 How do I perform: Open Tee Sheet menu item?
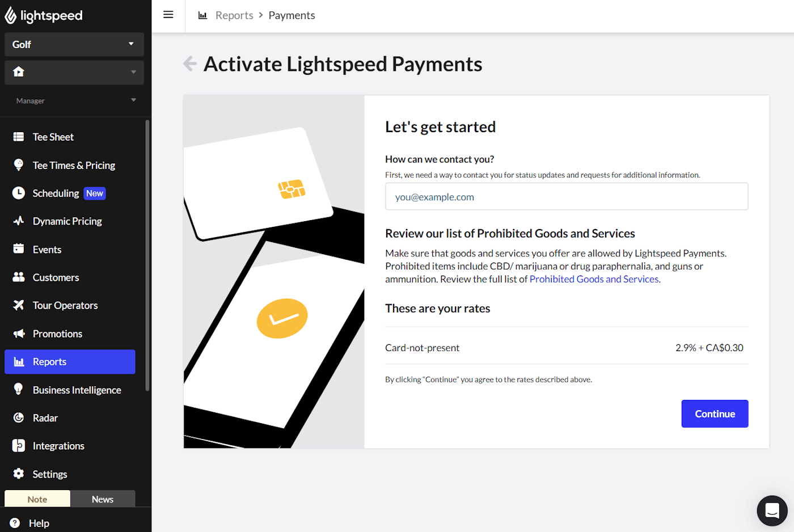pyautogui.click(x=70, y=137)
